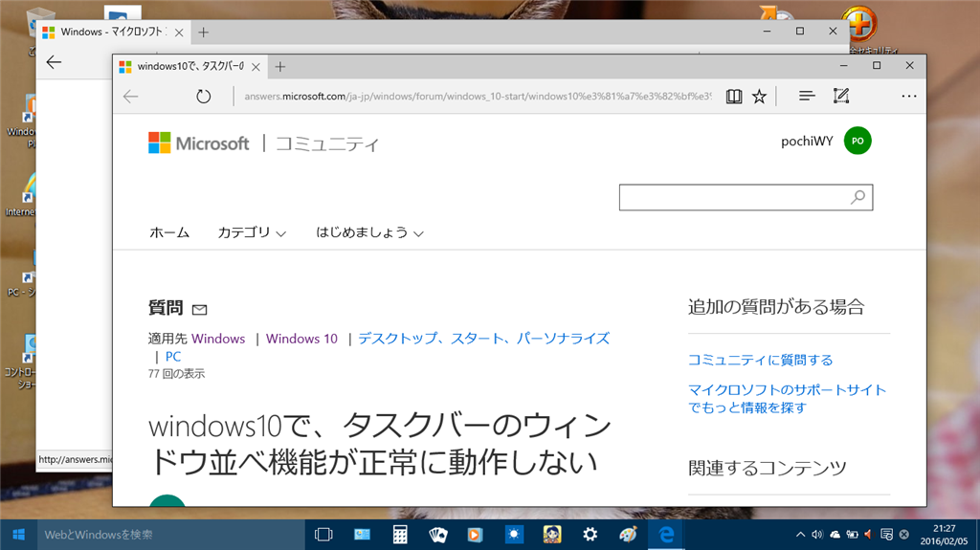Open the volume control in system tray
This screenshot has height=550, width=980.
(817, 535)
